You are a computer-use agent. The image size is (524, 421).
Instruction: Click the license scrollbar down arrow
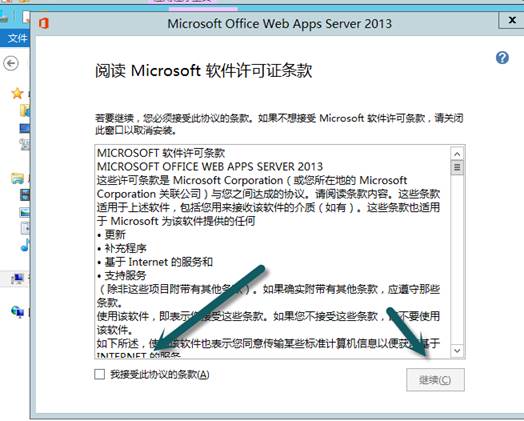click(457, 351)
